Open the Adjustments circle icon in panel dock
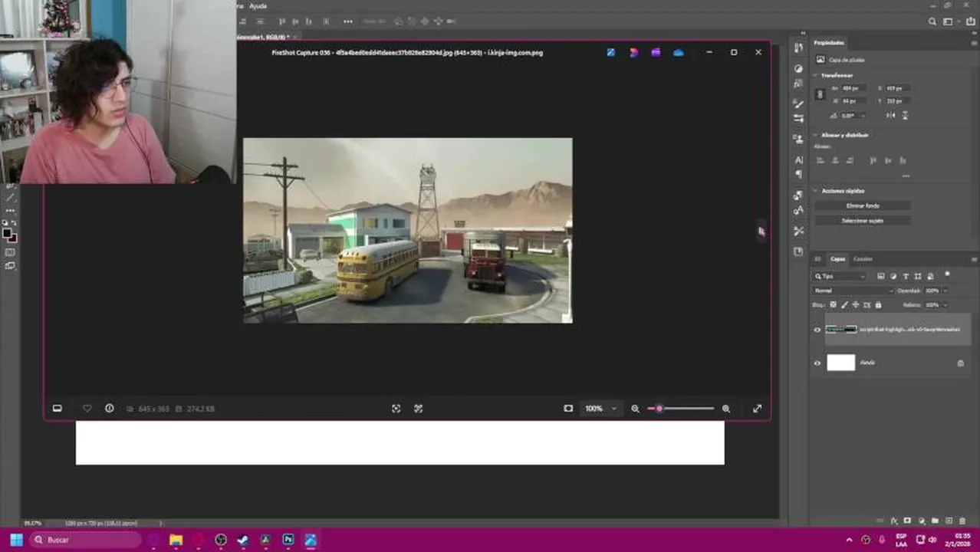The image size is (980, 552). coord(798,68)
